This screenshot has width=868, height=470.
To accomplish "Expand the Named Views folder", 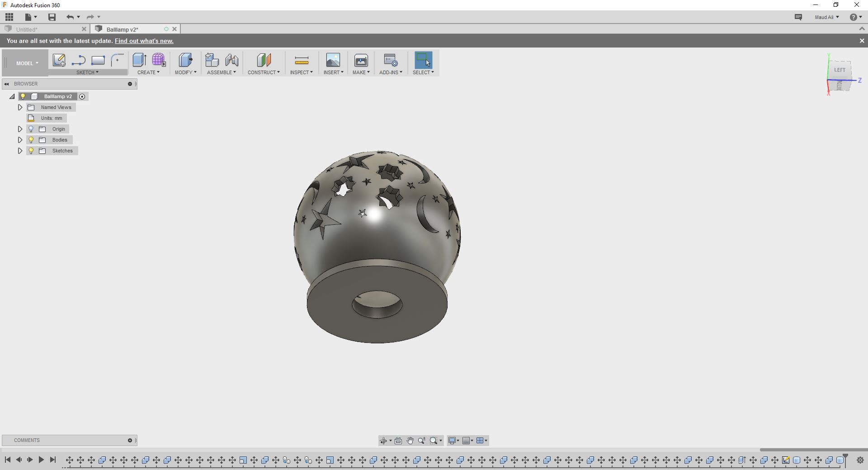I will coord(20,107).
